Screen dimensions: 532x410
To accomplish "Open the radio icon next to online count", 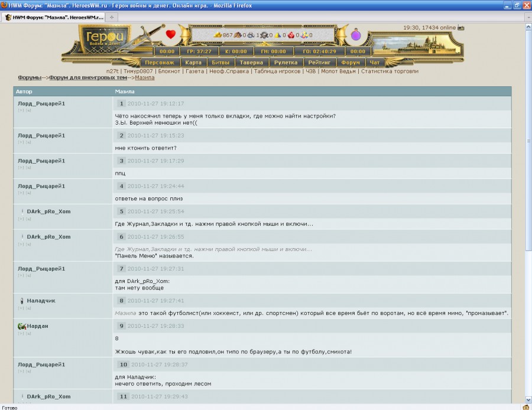I will tap(460, 28).
